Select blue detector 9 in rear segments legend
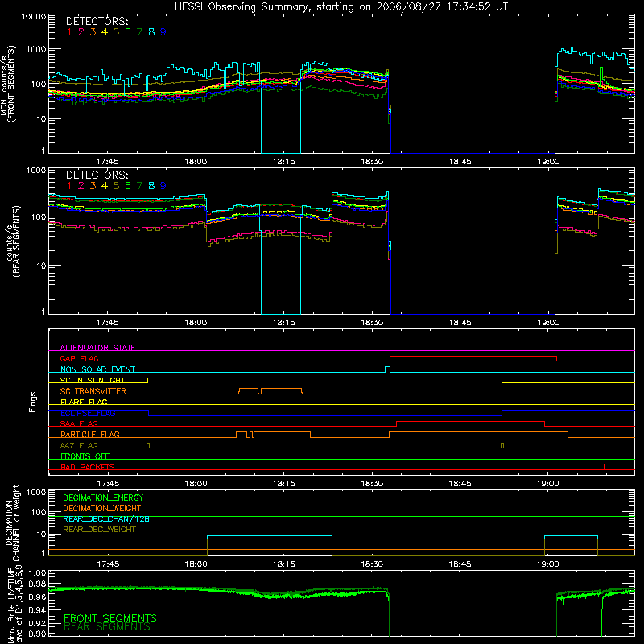The image size is (644, 644). point(163,186)
